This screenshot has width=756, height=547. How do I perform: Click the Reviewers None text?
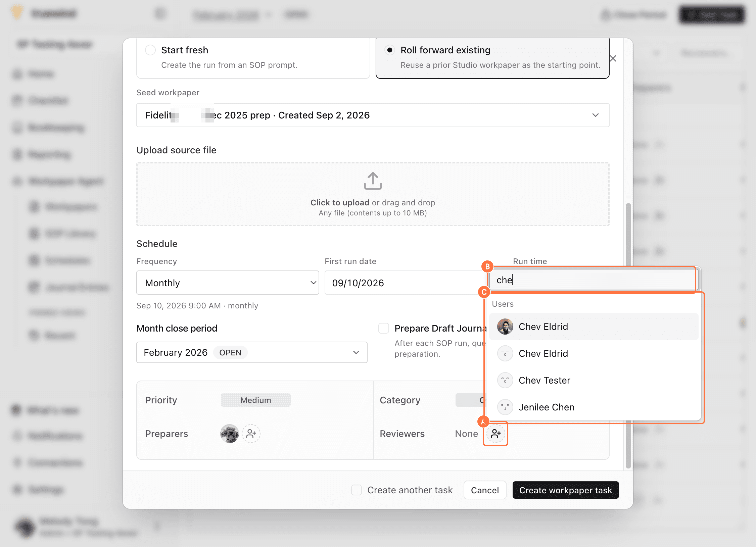click(x=467, y=434)
